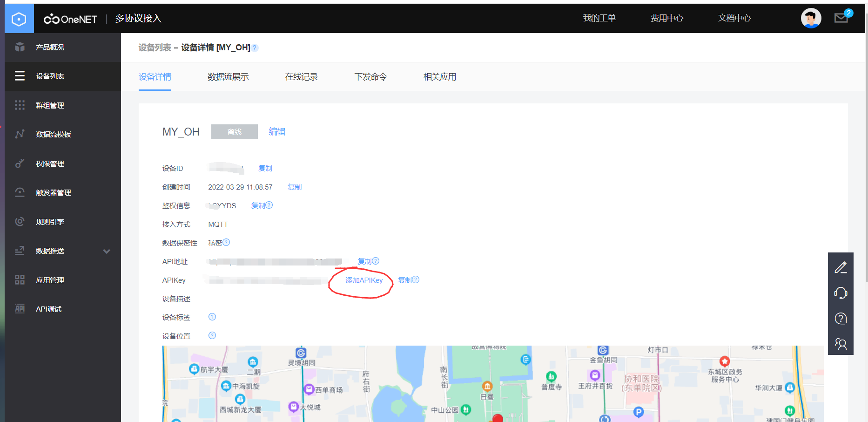Click the contact person icon on the right
868x422 pixels.
(x=841, y=344)
